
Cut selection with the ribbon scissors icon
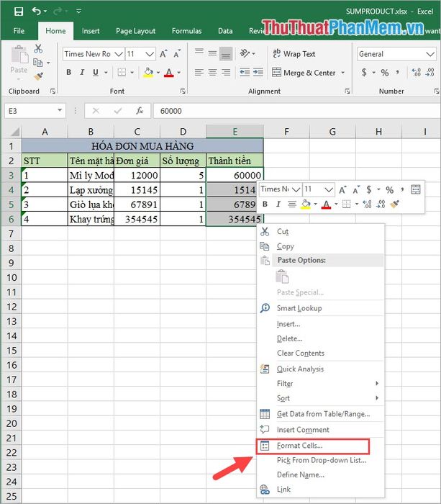(38, 49)
